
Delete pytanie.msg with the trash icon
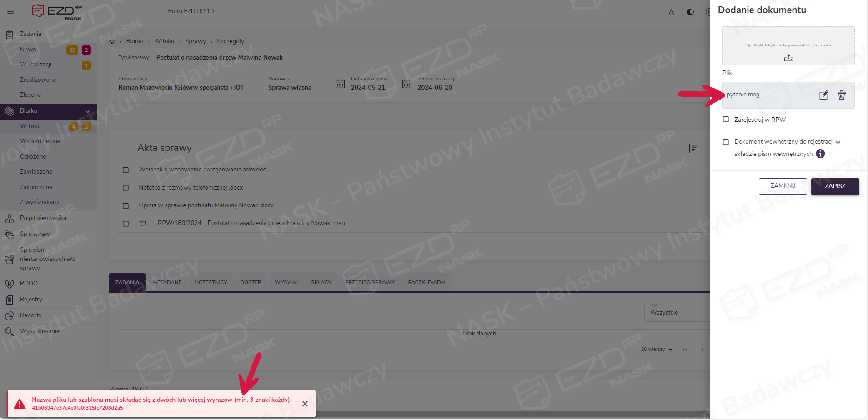coord(842,95)
